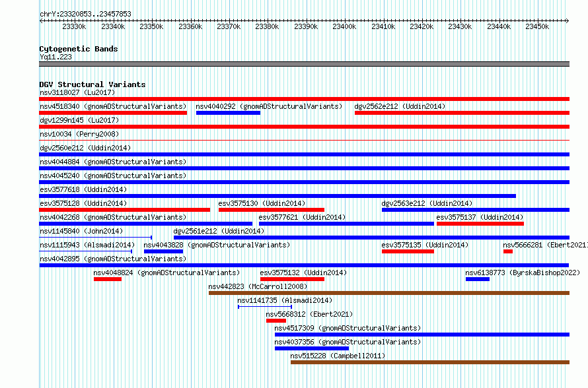The height and width of the screenshot is (388, 588).
Task: Click the gray Yq11.223 cytogenetic band bar
Action: point(304,64)
